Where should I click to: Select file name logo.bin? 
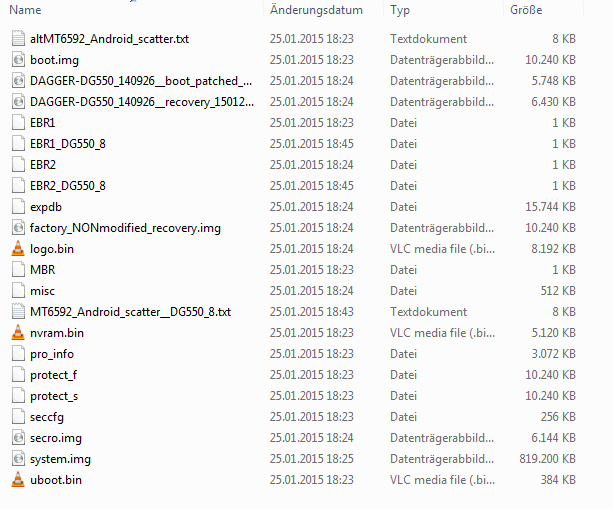(x=52, y=249)
